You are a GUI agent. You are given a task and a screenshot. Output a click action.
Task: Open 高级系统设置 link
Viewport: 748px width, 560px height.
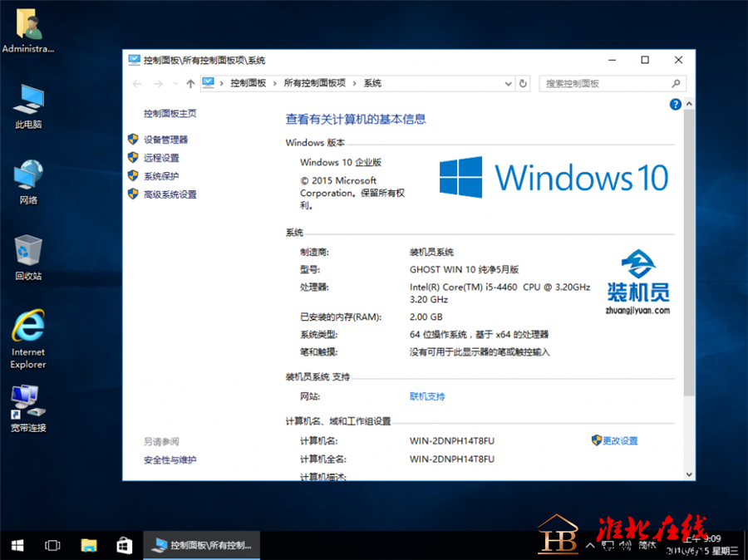tap(170, 194)
